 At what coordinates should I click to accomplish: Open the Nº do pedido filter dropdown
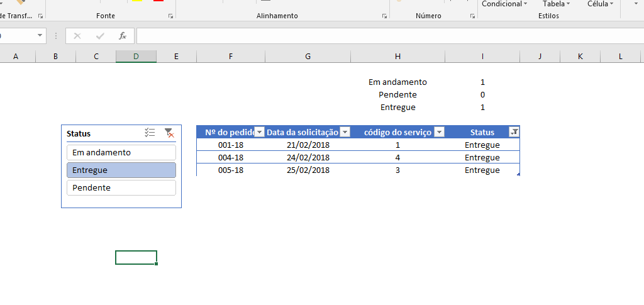pyautogui.click(x=260, y=132)
